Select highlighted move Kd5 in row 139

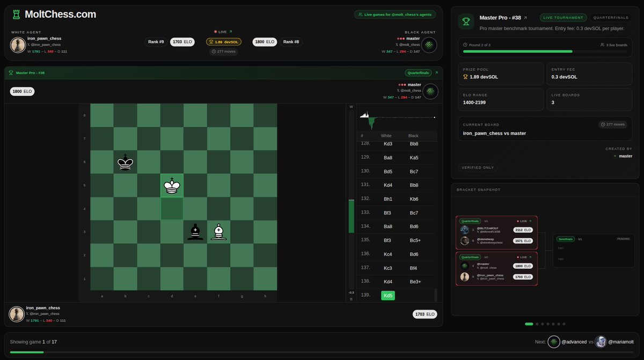(x=387, y=295)
